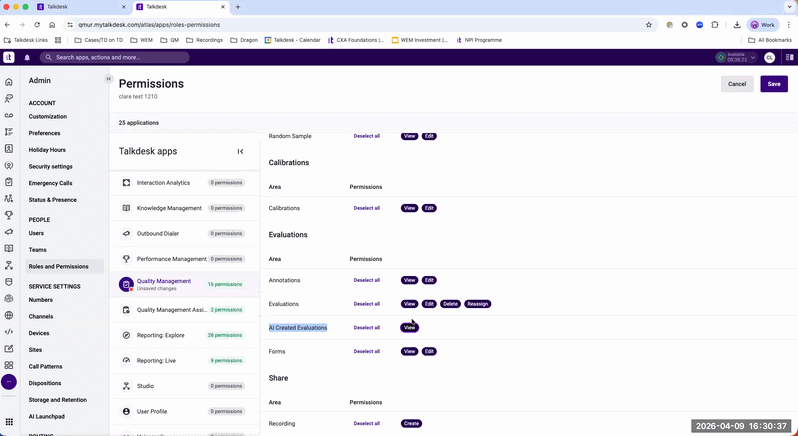Toggle the Recording Create permission chip

pyautogui.click(x=411, y=423)
